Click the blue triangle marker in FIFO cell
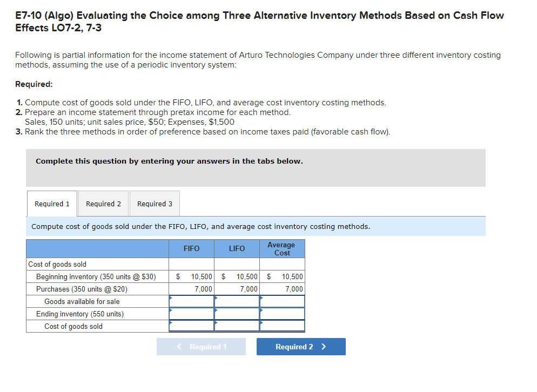This screenshot has width=537, height=392. (170, 298)
